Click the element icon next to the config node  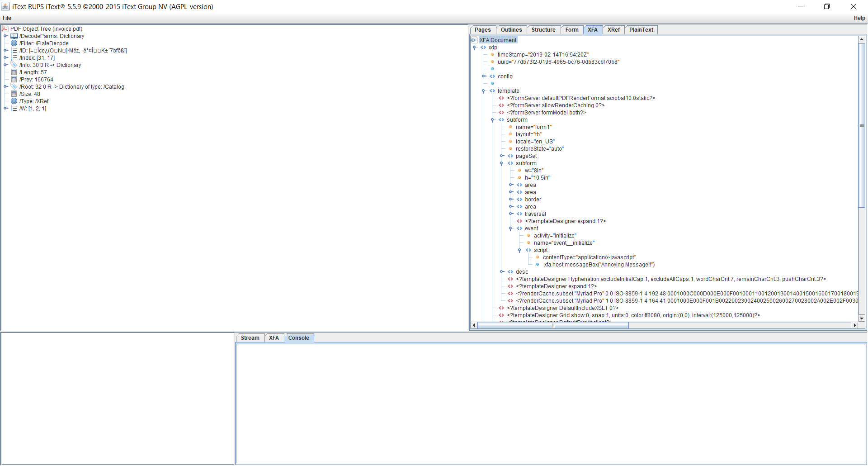[x=493, y=76]
